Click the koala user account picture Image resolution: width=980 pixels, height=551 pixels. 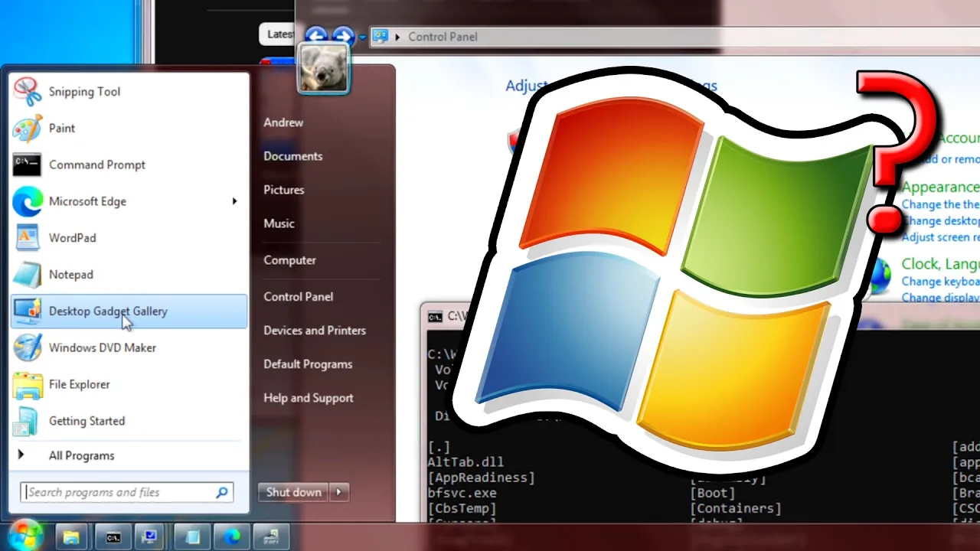click(x=324, y=68)
